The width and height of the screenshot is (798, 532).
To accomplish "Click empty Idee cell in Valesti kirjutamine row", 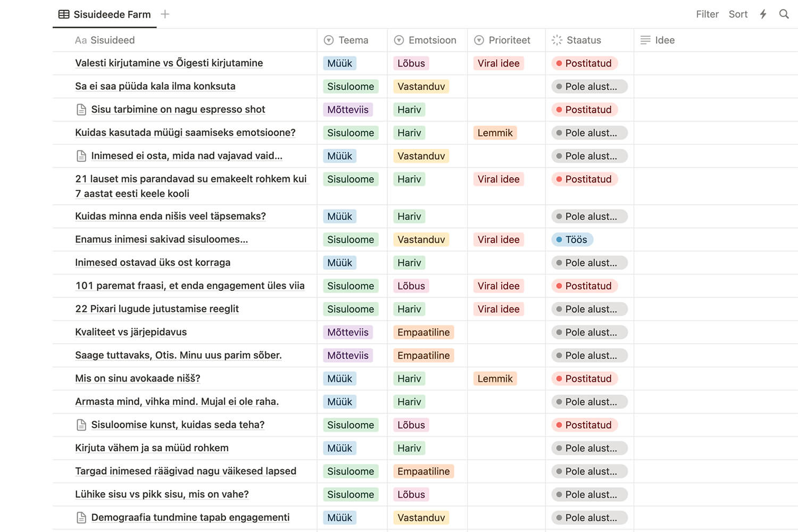I will point(716,63).
